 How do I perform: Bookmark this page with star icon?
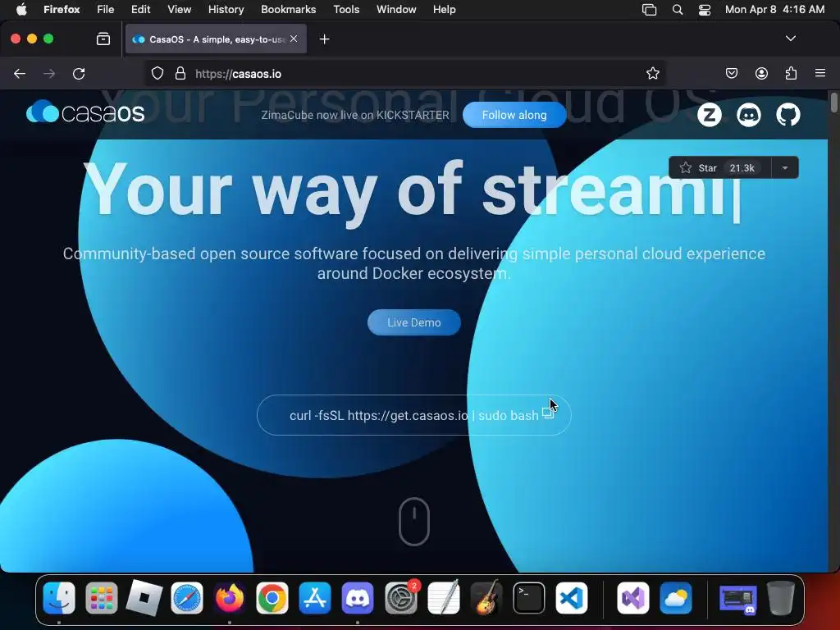coord(652,73)
